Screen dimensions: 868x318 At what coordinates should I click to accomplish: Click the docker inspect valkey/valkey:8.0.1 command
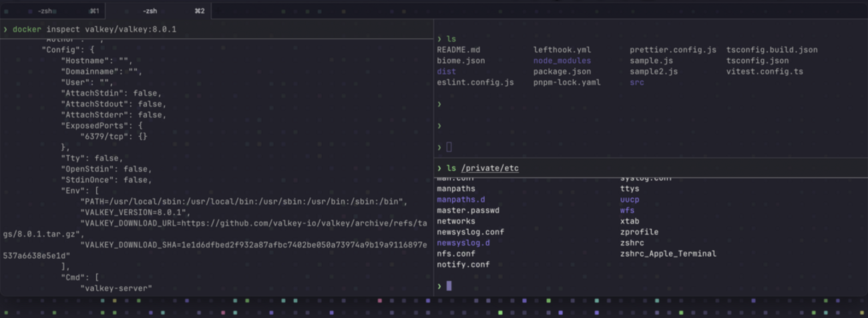coord(94,29)
